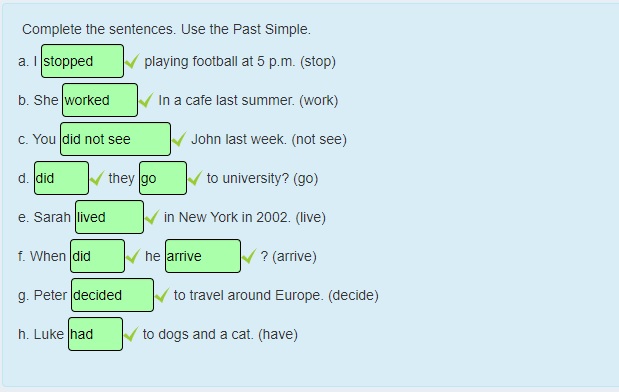
Task: Click the 'stopped' answer field
Action: (83, 61)
